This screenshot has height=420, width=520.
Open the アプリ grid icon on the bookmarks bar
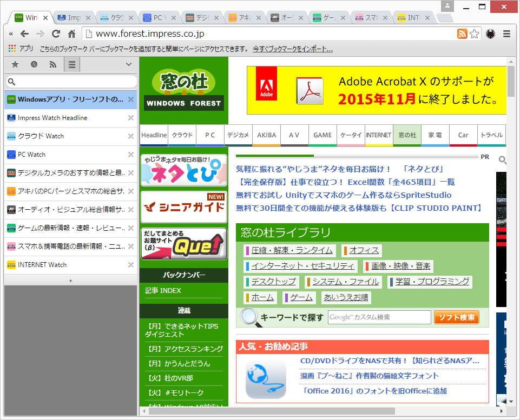point(11,49)
